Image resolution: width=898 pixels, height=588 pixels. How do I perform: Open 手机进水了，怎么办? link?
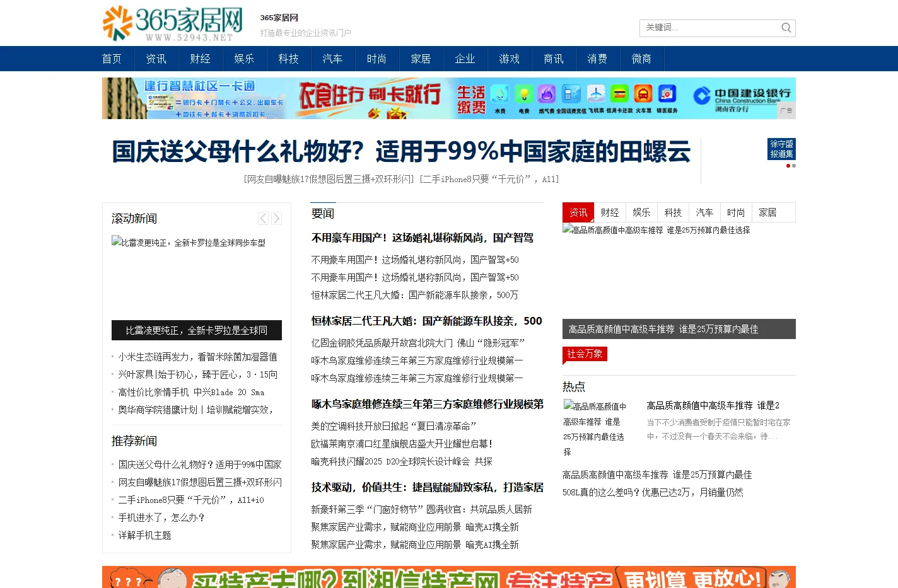pos(161,517)
